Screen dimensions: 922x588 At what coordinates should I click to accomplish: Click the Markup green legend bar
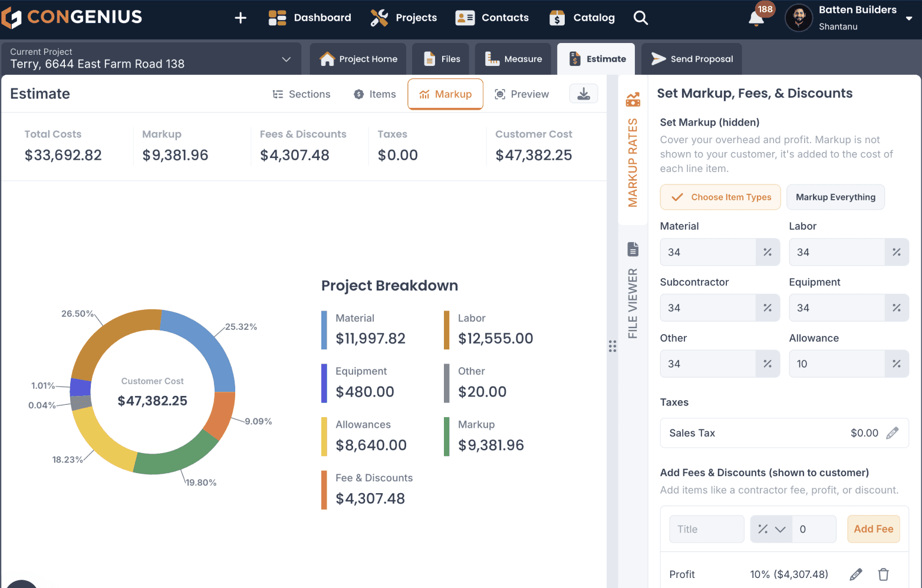[447, 437]
